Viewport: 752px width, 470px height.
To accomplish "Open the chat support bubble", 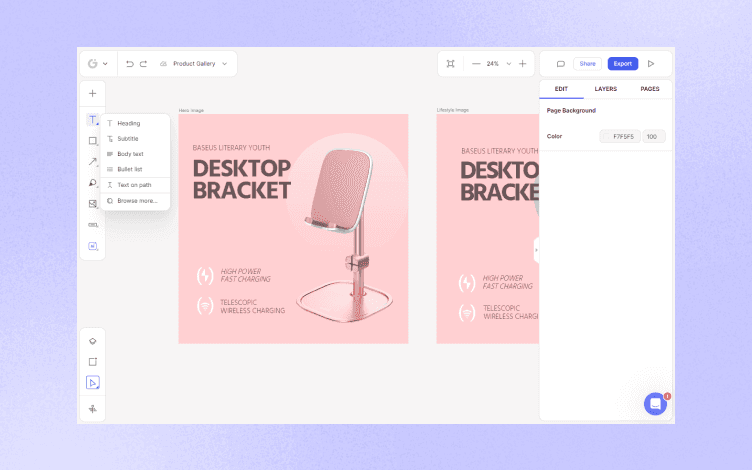I will 656,404.
